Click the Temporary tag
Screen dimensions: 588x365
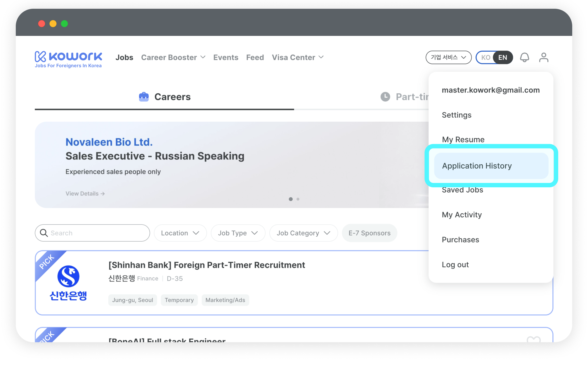pos(179,300)
